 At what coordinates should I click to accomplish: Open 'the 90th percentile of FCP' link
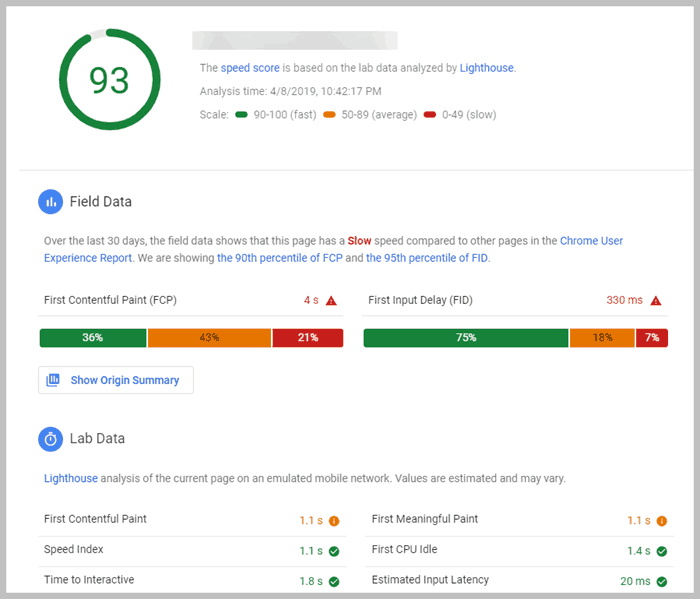click(x=279, y=258)
